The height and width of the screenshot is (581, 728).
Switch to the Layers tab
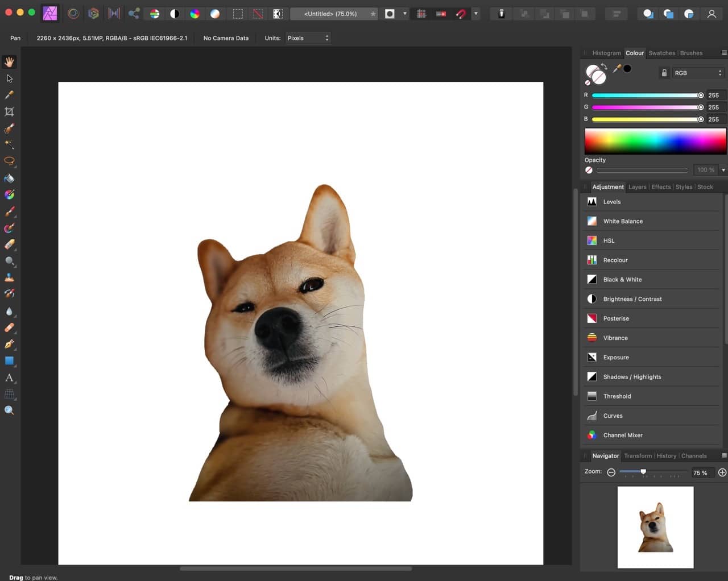637,186
